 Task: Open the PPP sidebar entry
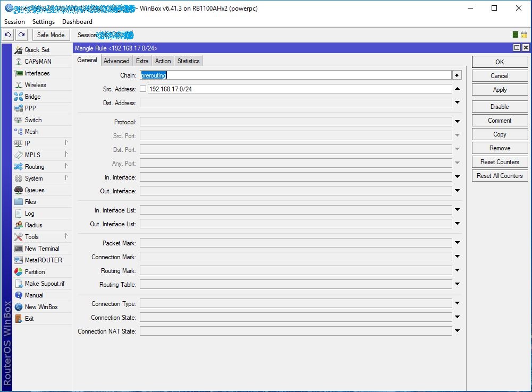coord(43,108)
